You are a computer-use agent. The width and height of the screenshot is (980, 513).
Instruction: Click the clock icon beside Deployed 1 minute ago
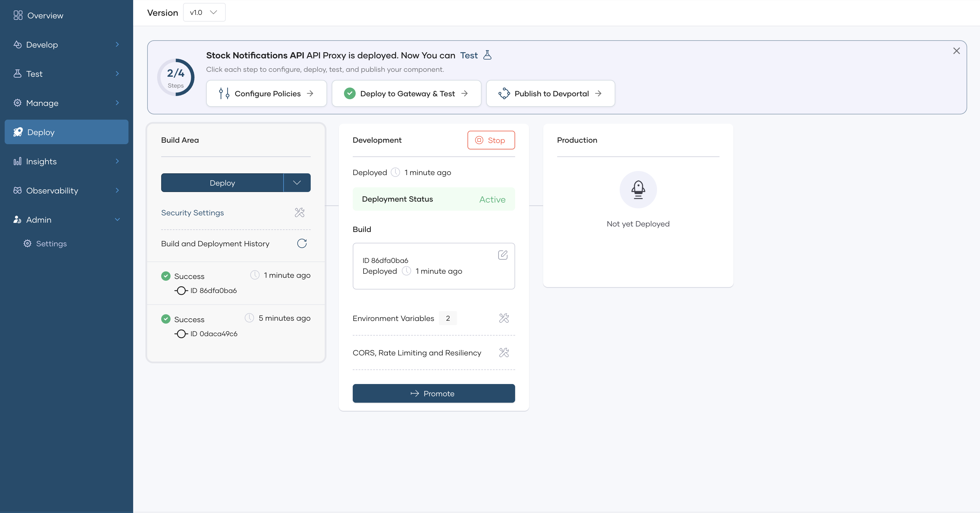tap(395, 172)
